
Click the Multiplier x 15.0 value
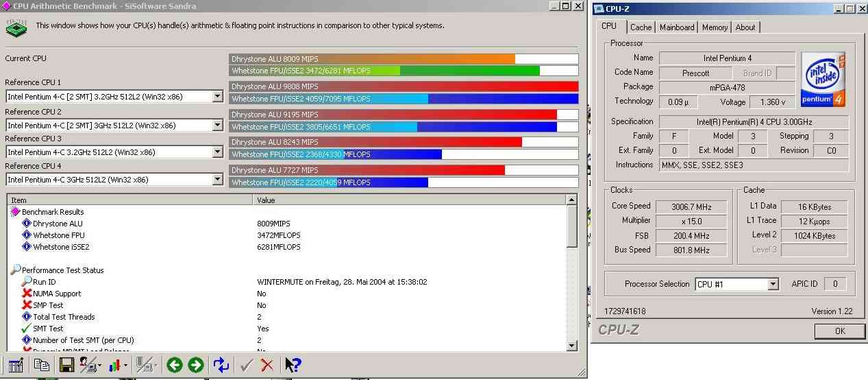690,221
